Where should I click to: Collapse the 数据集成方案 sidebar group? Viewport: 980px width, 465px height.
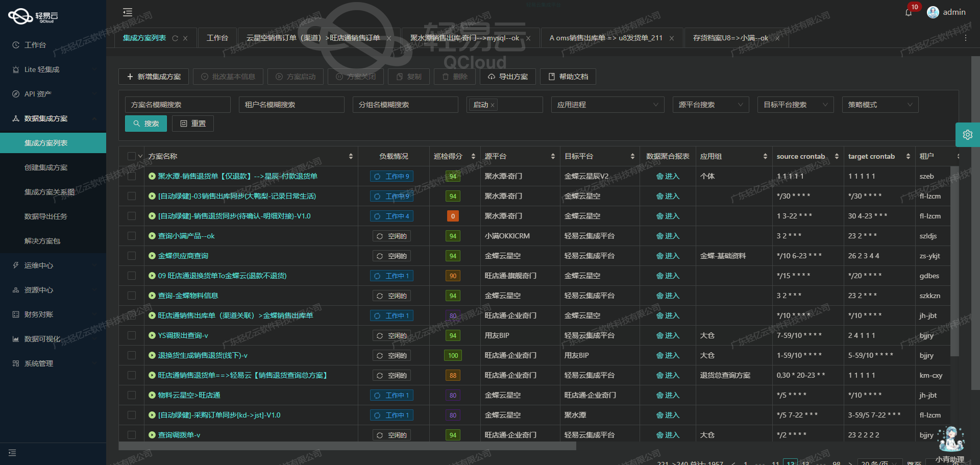pos(53,118)
